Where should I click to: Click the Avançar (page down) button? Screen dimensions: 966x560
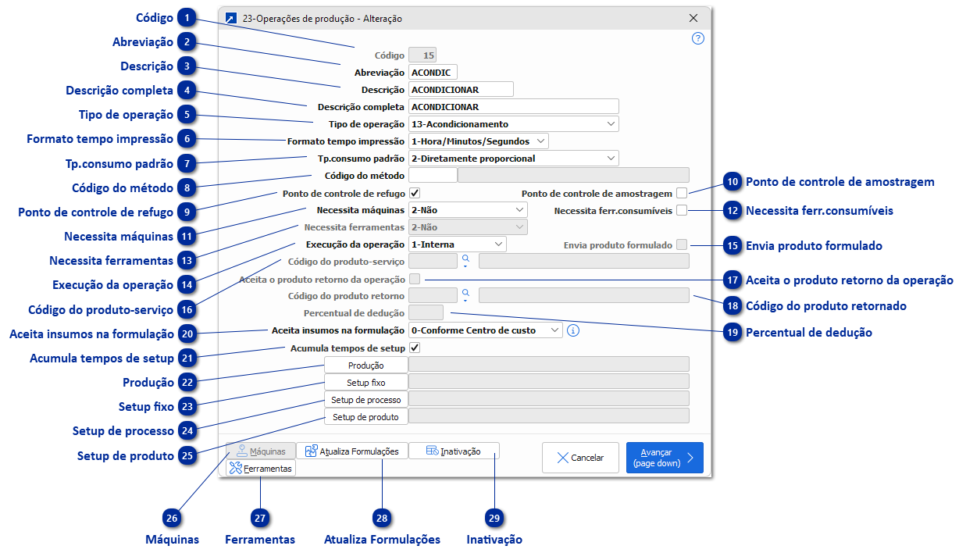(x=664, y=457)
